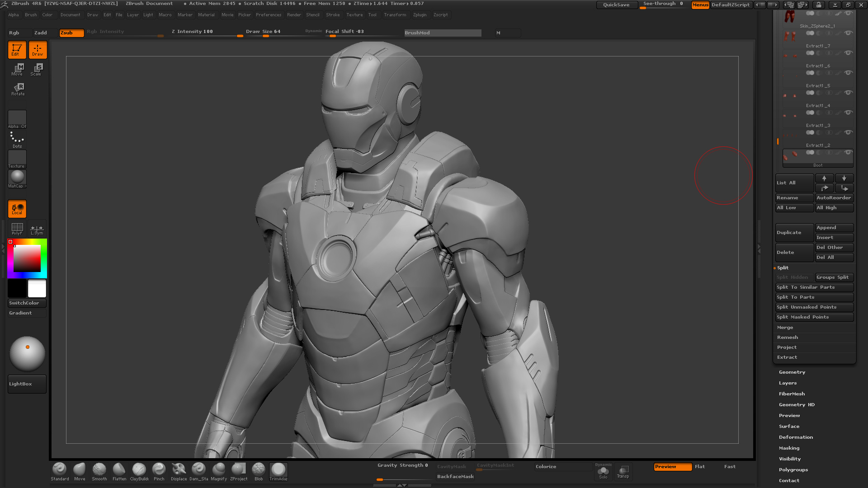The width and height of the screenshot is (868, 488).
Task: Expand the Layers subpalette
Action: pyautogui.click(x=788, y=383)
